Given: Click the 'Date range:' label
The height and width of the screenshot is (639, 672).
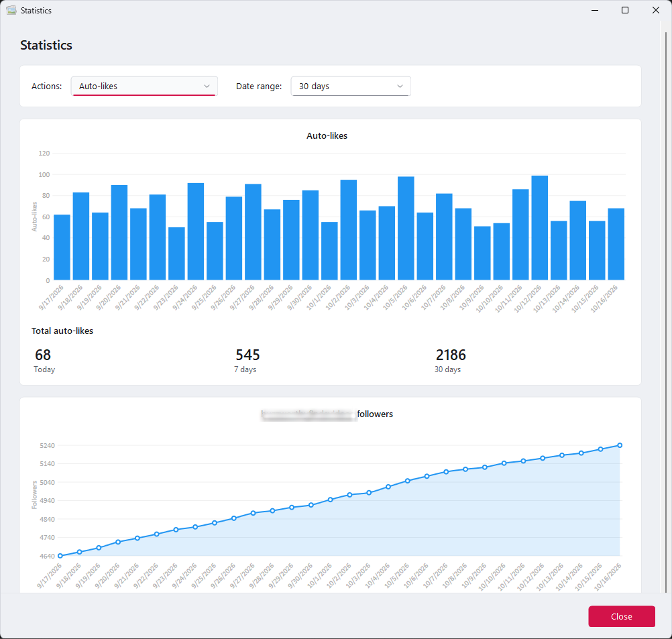Looking at the screenshot, I should coord(259,86).
